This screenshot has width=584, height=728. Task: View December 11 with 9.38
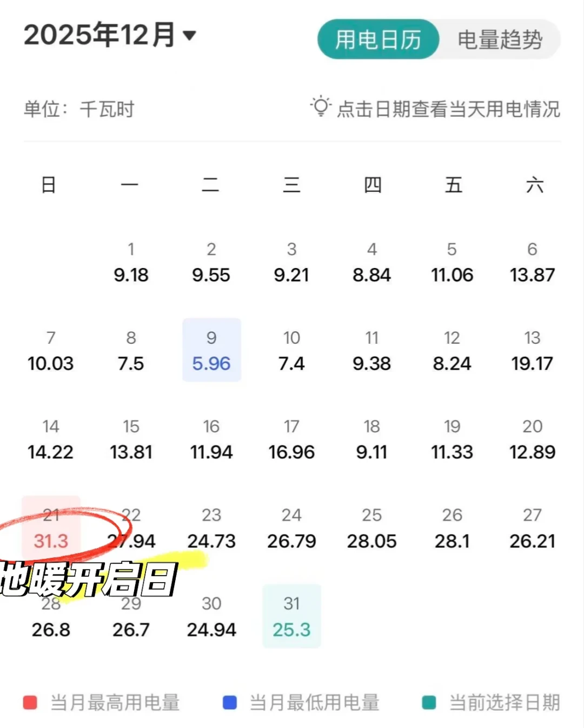point(372,351)
